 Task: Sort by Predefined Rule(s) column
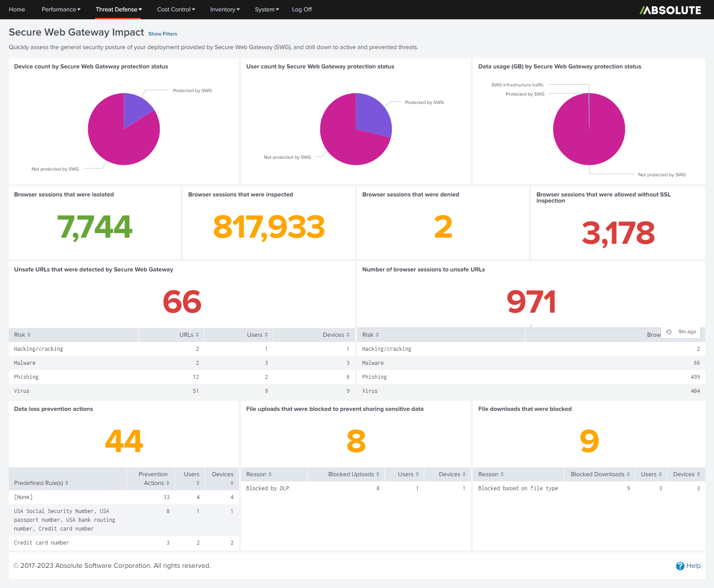click(41, 483)
